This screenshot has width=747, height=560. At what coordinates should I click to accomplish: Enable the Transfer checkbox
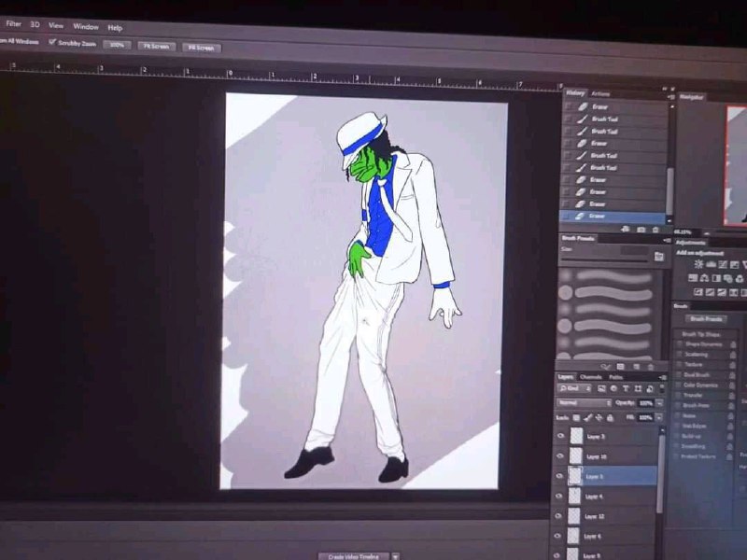680,395
